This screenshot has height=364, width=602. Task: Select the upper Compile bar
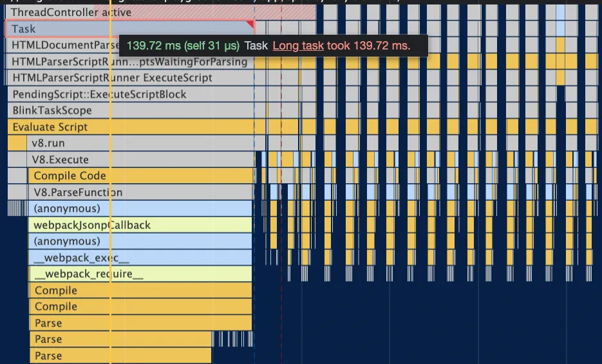pos(140,290)
